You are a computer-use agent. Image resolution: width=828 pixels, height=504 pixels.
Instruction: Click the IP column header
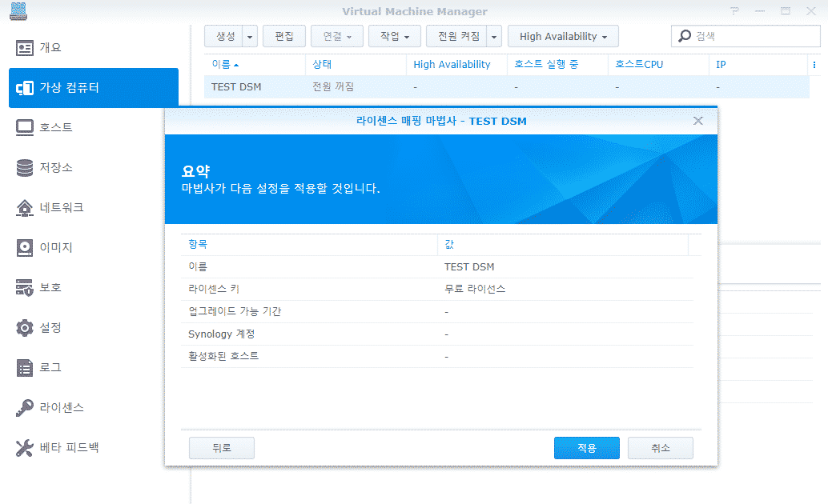point(759,64)
